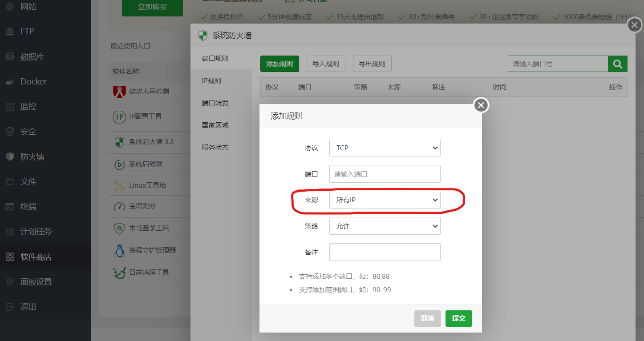Click the 退出 logout sidebar icon

pyautogui.click(x=10, y=307)
